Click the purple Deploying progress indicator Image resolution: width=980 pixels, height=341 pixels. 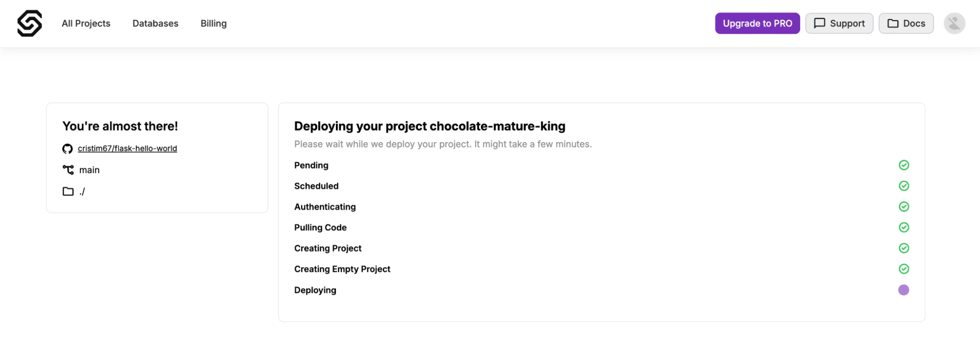(x=904, y=290)
